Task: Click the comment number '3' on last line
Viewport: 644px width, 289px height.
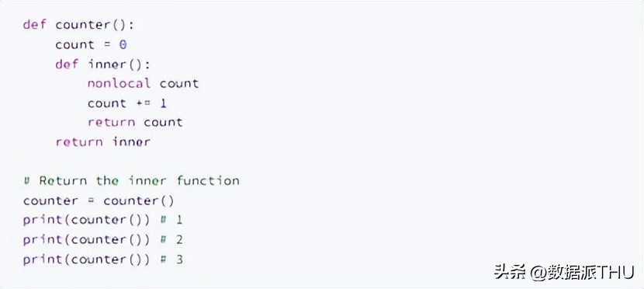Action: [x=179, y=259]
